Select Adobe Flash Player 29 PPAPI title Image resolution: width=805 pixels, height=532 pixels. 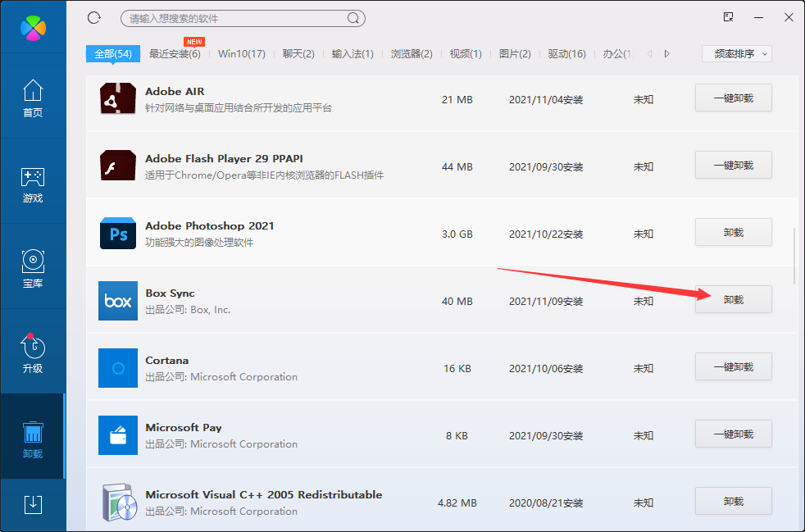tap(224, 159)
